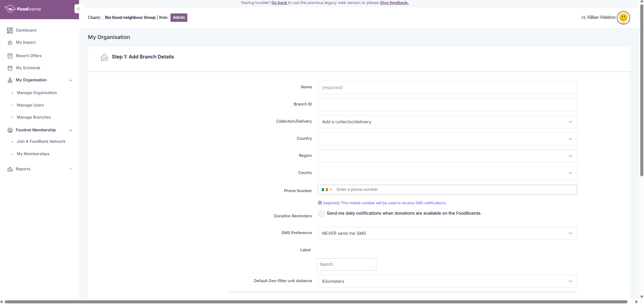Screen dimensions: 644x304
Task: Click the Name required input field
Action: (447, 88)
